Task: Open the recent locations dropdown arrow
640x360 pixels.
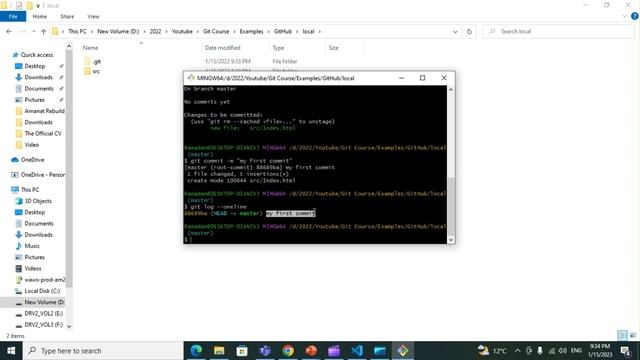Action: coord(33,31)
